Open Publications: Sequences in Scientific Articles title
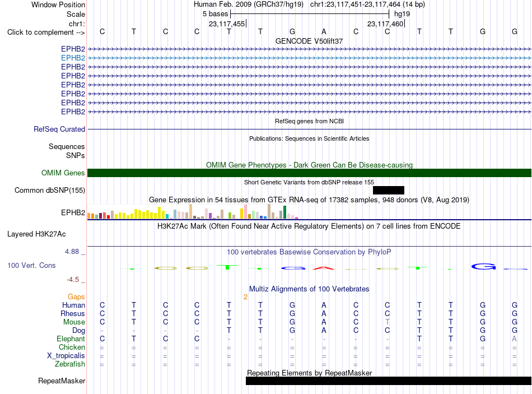 (309, 138)
